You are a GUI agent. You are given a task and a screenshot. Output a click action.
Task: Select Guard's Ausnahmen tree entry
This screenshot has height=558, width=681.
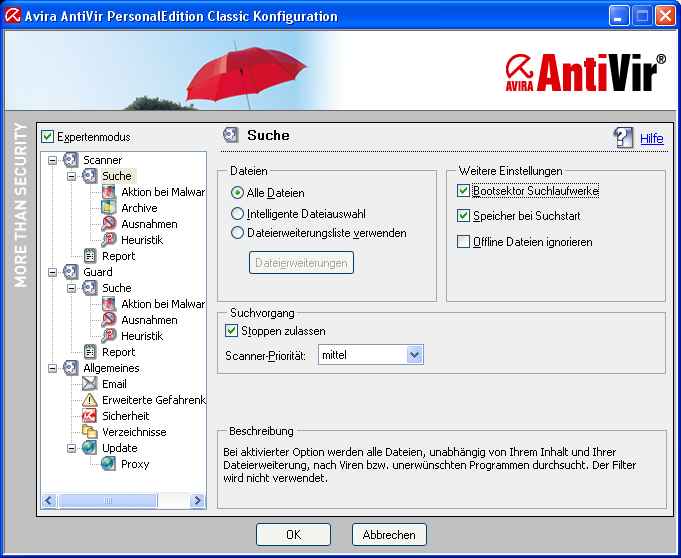point(149,320)
